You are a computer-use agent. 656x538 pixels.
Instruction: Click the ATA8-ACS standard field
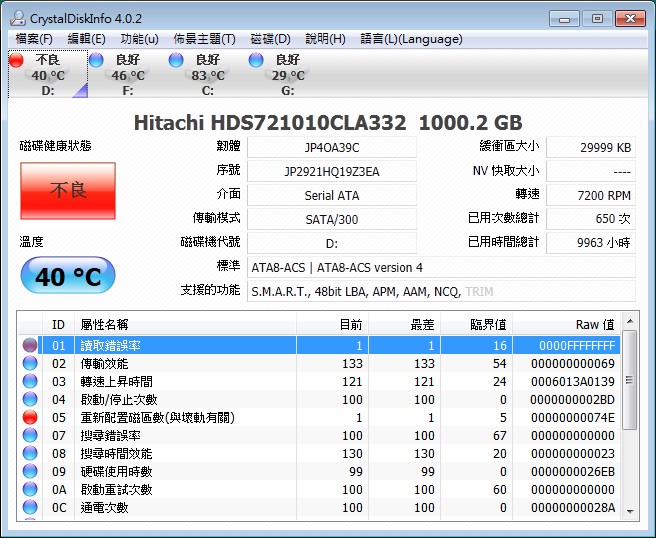[441, 267]
